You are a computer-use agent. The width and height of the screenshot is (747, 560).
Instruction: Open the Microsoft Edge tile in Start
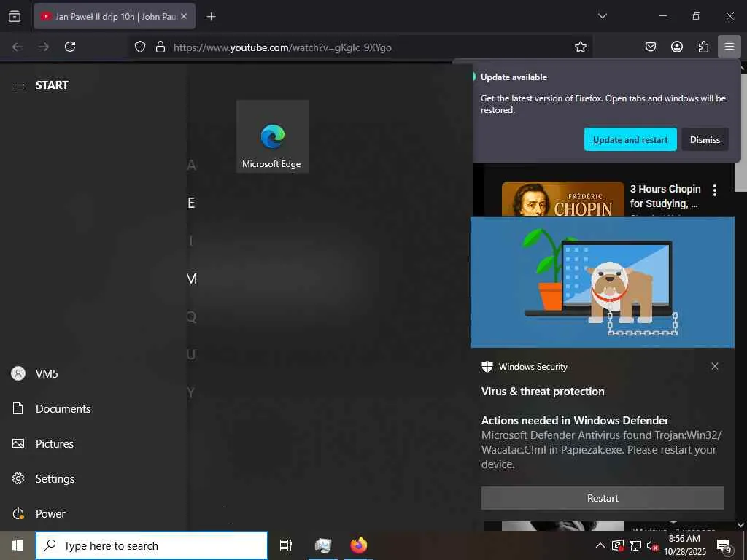[x=273, y=136]
